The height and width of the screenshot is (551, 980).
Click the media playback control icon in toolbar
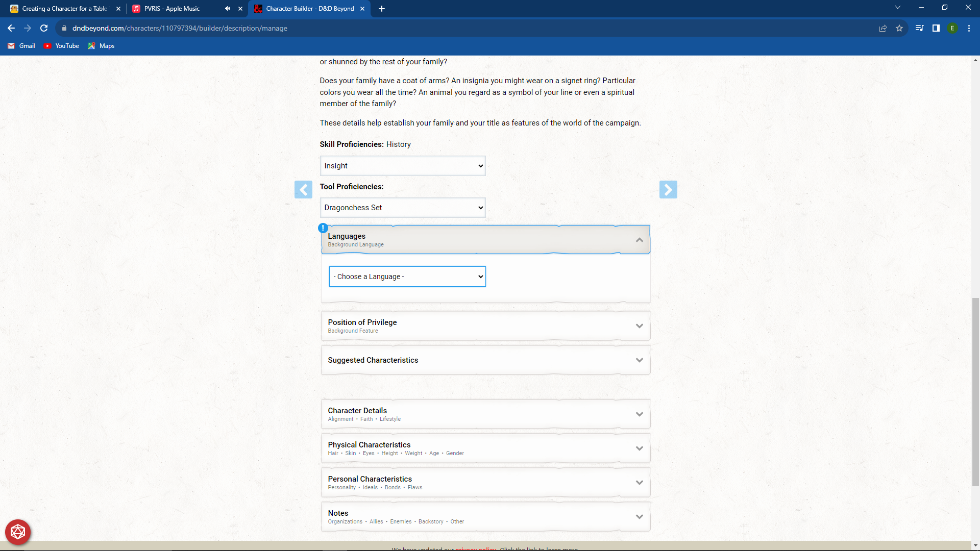pos(918,28)
